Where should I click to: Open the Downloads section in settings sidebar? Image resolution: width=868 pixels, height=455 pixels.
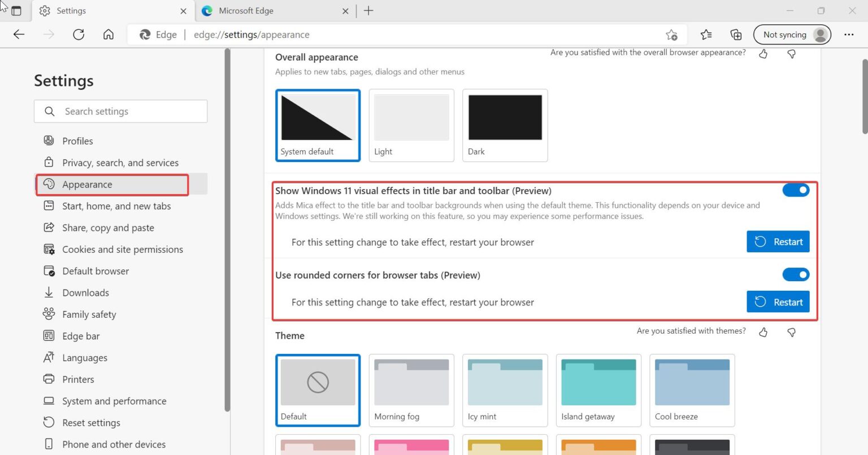pyautogui.click(x=85, y=292)
